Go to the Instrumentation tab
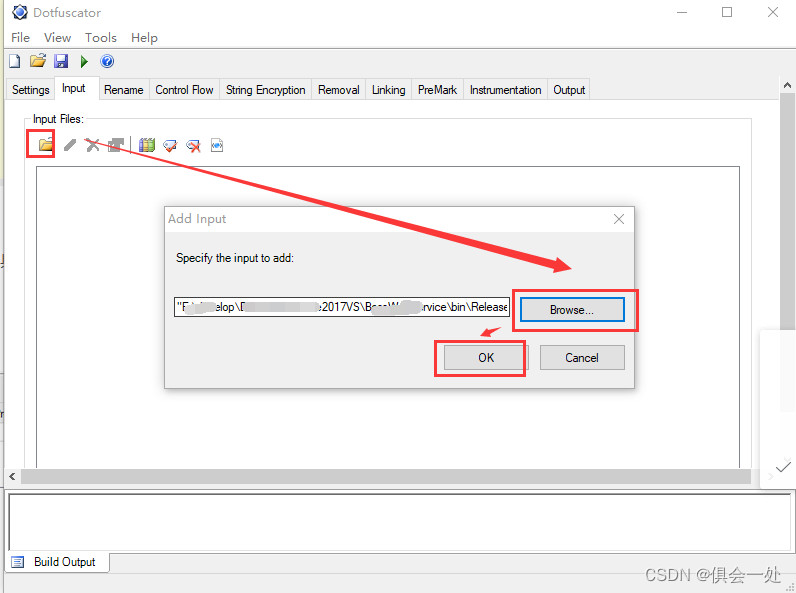796x593 pixels. [505, 90]
